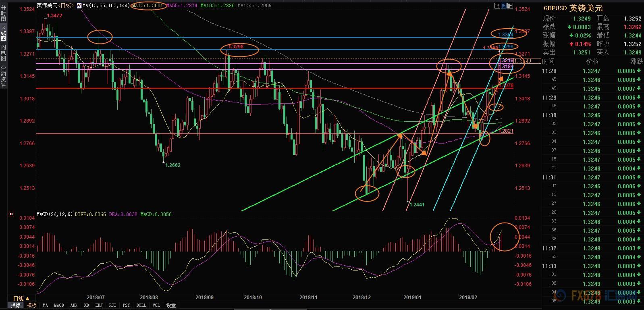Switch to the 分时图 side tab
This screenshot has width=644, height=310.
point(3,14)
